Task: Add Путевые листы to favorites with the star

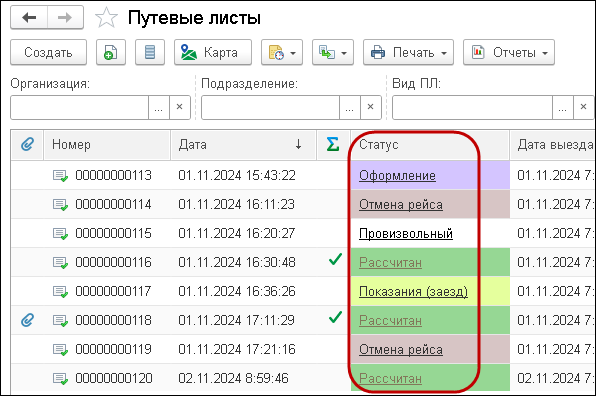Action: [x=106, y=18]
